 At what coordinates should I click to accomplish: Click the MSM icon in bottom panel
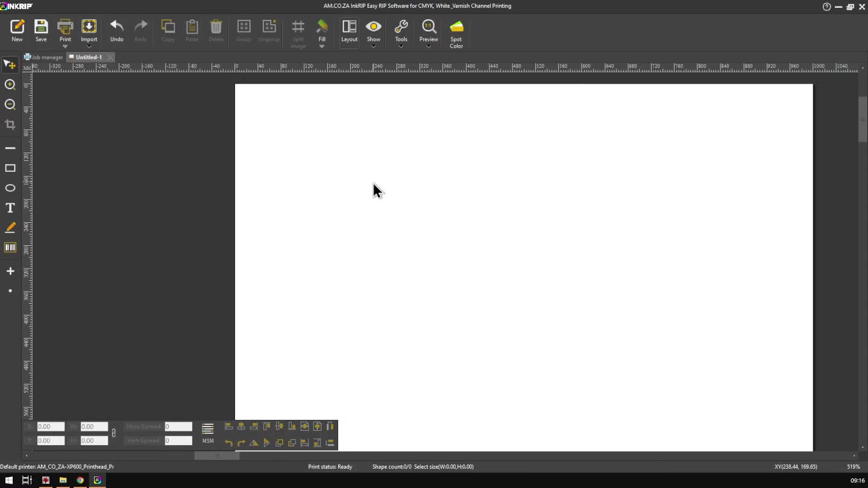point(207,433)
